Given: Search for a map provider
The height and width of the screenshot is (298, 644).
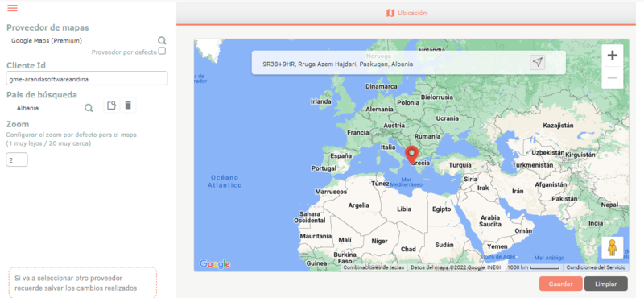Looking at the screenshot, I should point(163,40).
